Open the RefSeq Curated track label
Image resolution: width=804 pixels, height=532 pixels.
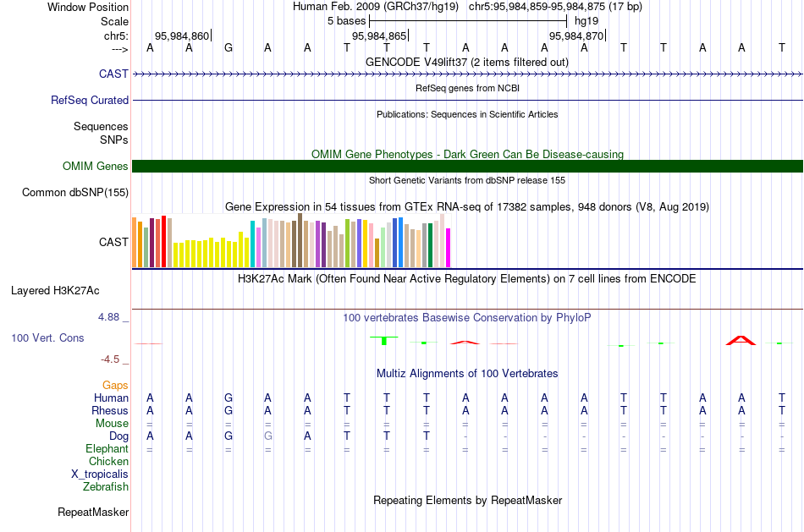(89, 100)
